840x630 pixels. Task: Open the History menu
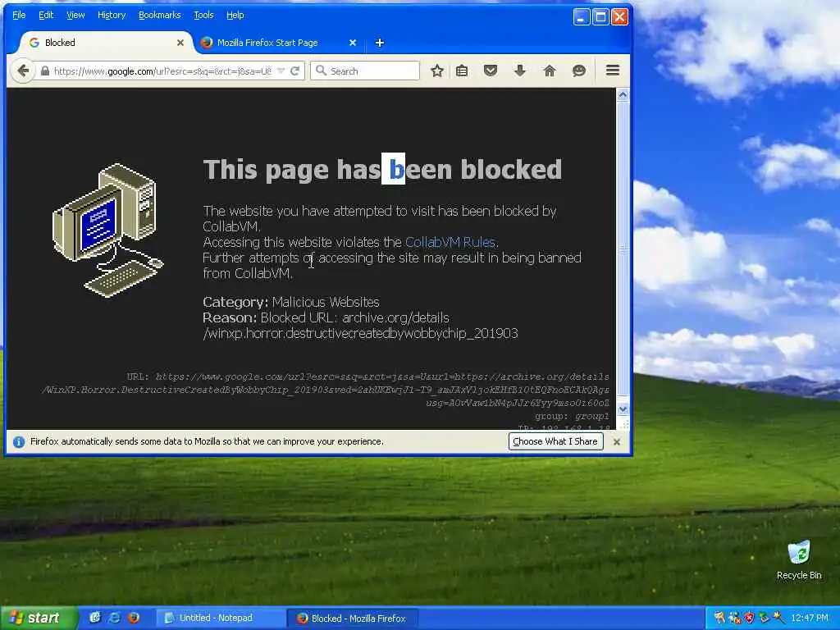[112, 15]
